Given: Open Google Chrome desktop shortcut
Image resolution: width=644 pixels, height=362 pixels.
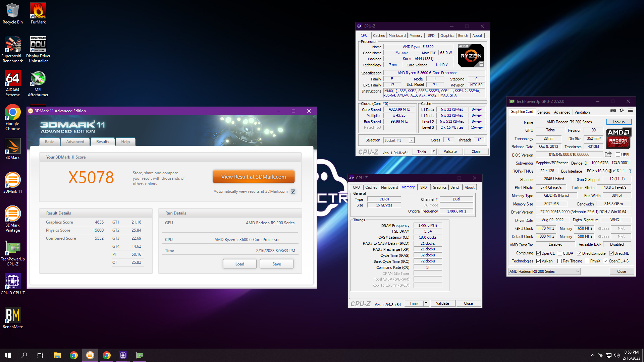Looking at the screenshot, I should point(13,117).
